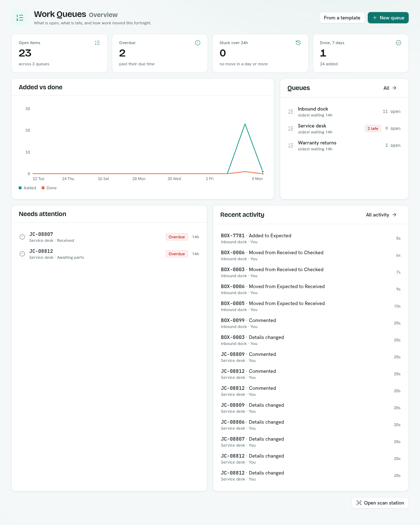Click the Service desk queue list icon
Image resolution: width=420 pixels, height=525 pixels.
pos(291,129)
